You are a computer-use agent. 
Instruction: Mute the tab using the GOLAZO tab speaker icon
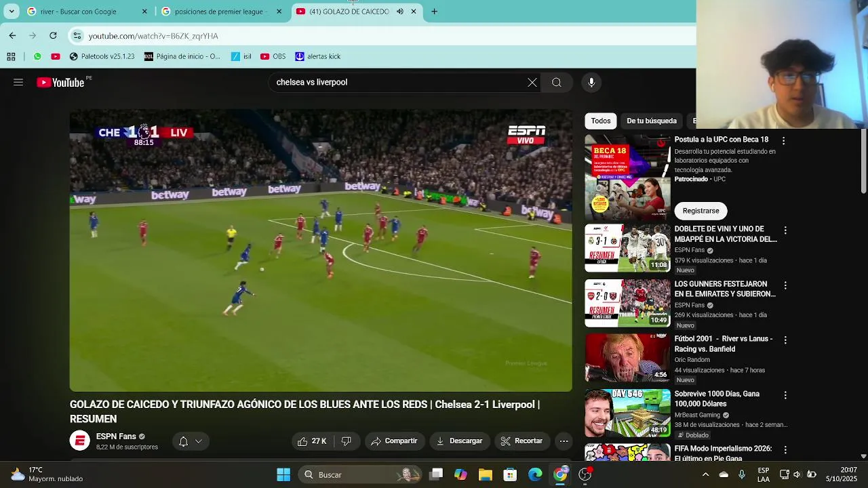click(x=400, y=12)
